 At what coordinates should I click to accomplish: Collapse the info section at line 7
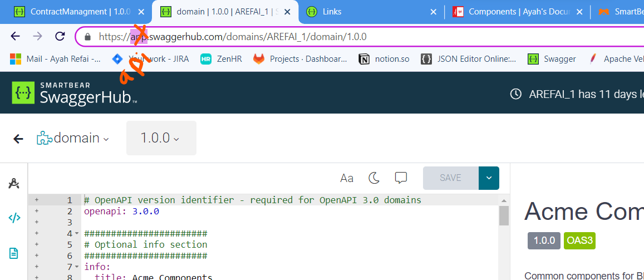pyautogui.click(x=77, y=267)
